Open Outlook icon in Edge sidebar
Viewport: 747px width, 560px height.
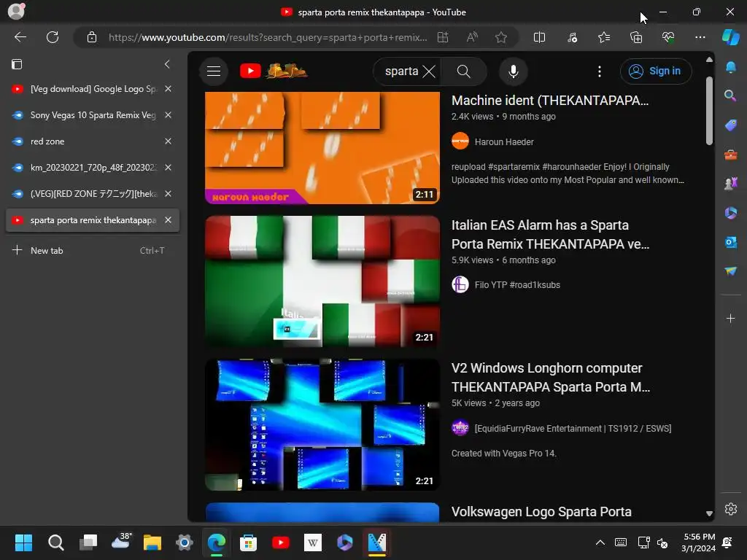click(731, 242)
